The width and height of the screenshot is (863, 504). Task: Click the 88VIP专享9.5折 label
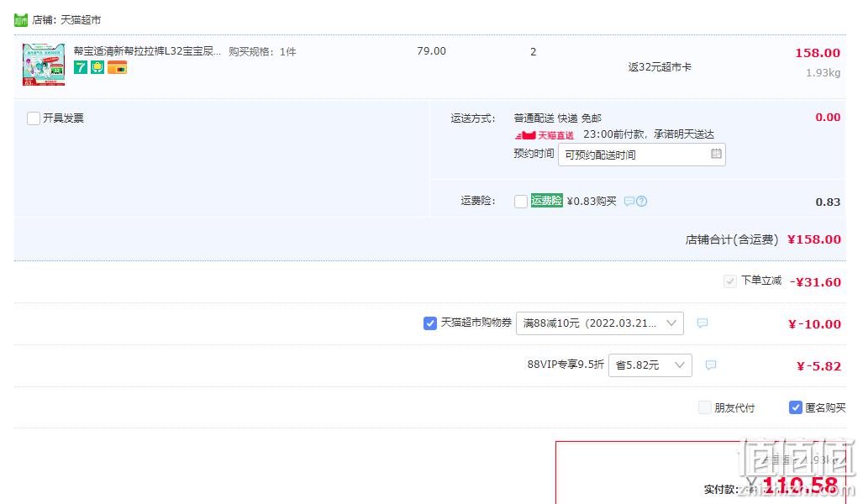point(566,365)
